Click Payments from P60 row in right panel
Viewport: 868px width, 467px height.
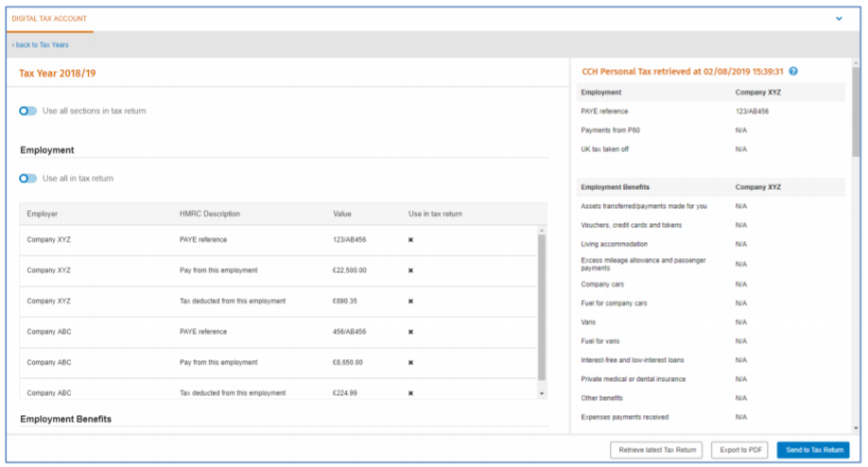click(x=711, y=130)
